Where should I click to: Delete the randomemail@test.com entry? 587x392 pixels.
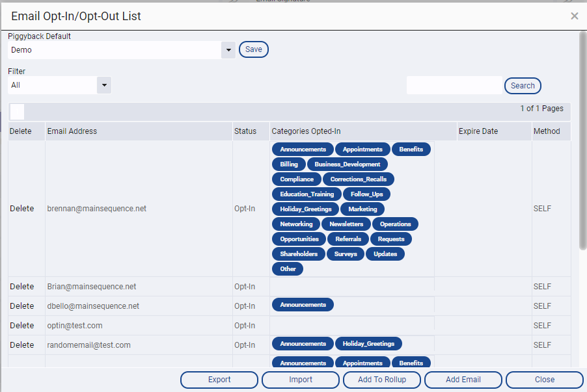pyautogui.click(x=21, y=345)
